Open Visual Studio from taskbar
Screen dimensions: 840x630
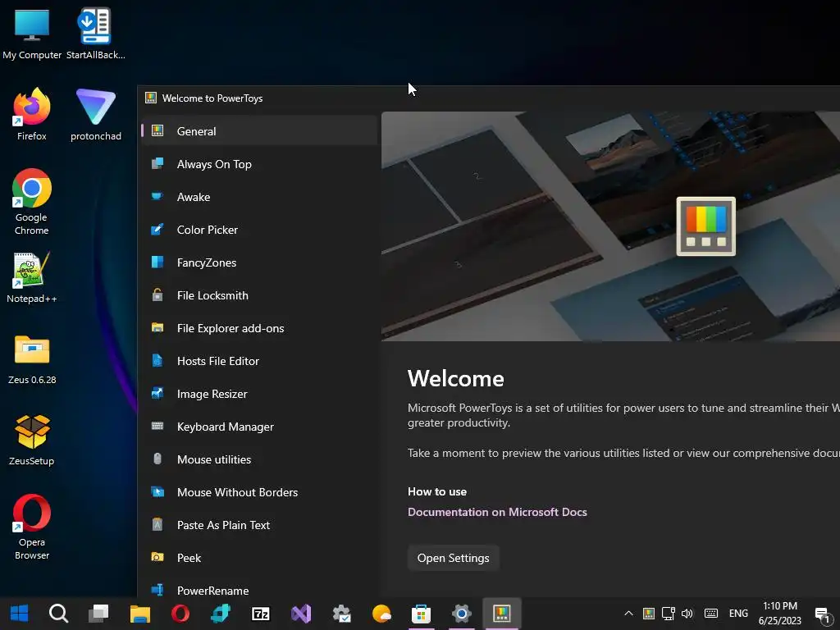click(301, 614)
